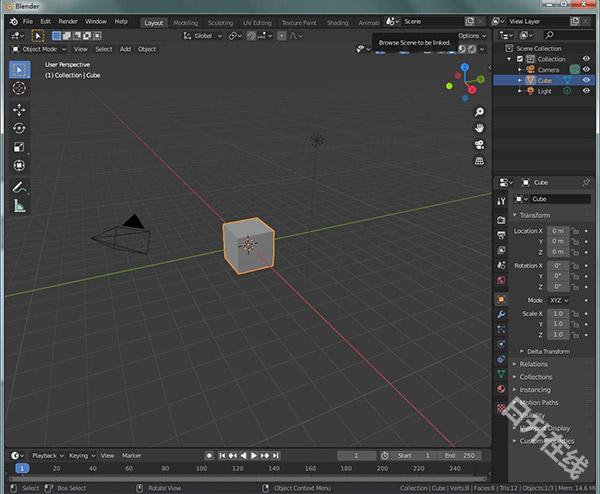Jump to the timeline end frame button
Image resolution: width=600 pixels, height=494 pixels.
click(276, 455)
